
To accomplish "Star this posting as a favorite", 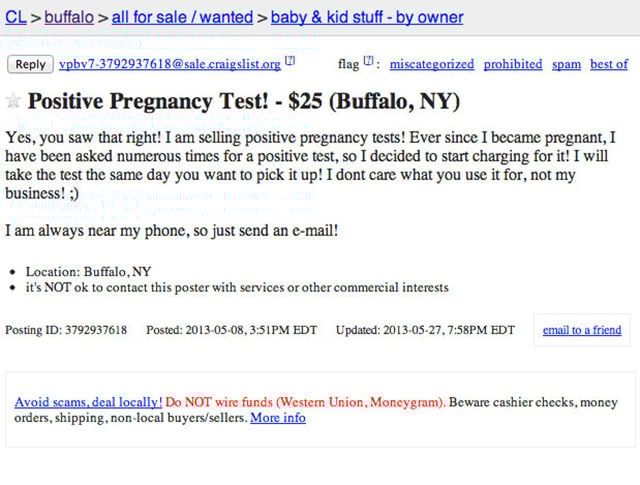I will pos(13,101).
